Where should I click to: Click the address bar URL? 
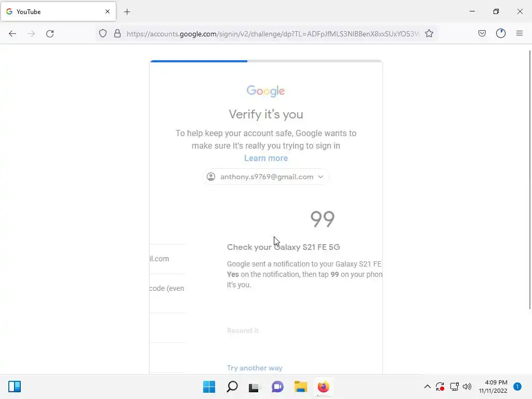coord(273,34)
